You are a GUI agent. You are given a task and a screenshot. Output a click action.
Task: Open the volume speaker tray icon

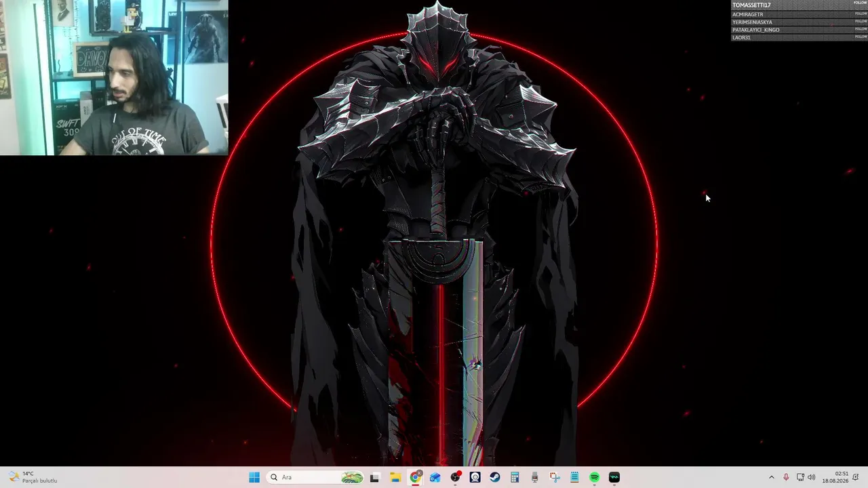(x=812, y=477)
